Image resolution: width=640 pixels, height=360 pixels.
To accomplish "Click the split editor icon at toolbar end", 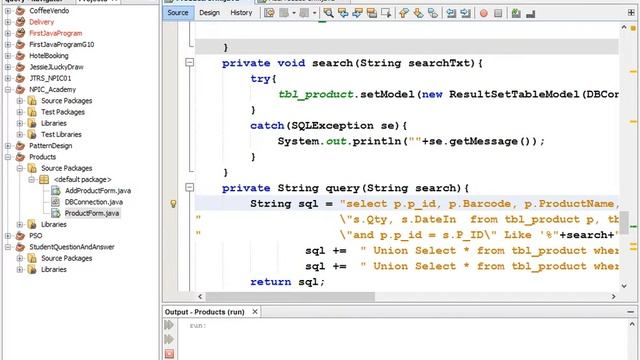I will coord(631,13).
